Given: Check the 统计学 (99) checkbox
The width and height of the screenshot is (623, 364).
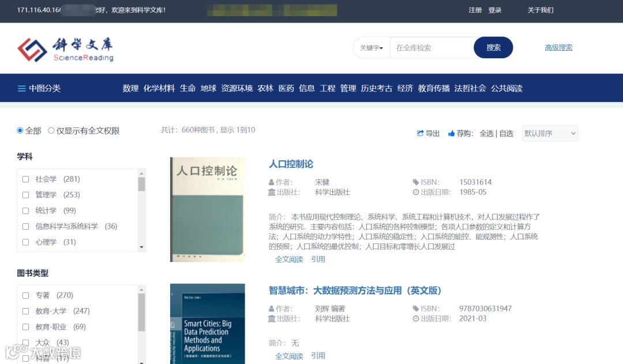Looking at the screenshot, I should (x=26, y=211).
